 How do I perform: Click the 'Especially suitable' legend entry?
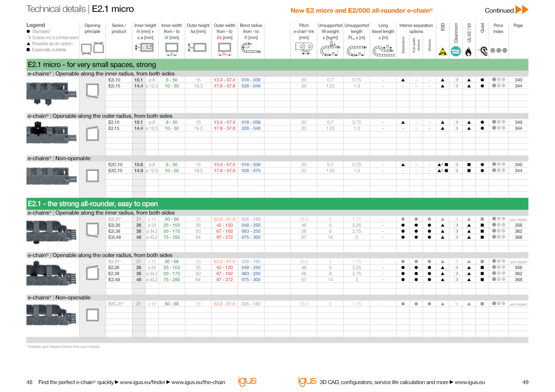point(46,50)
